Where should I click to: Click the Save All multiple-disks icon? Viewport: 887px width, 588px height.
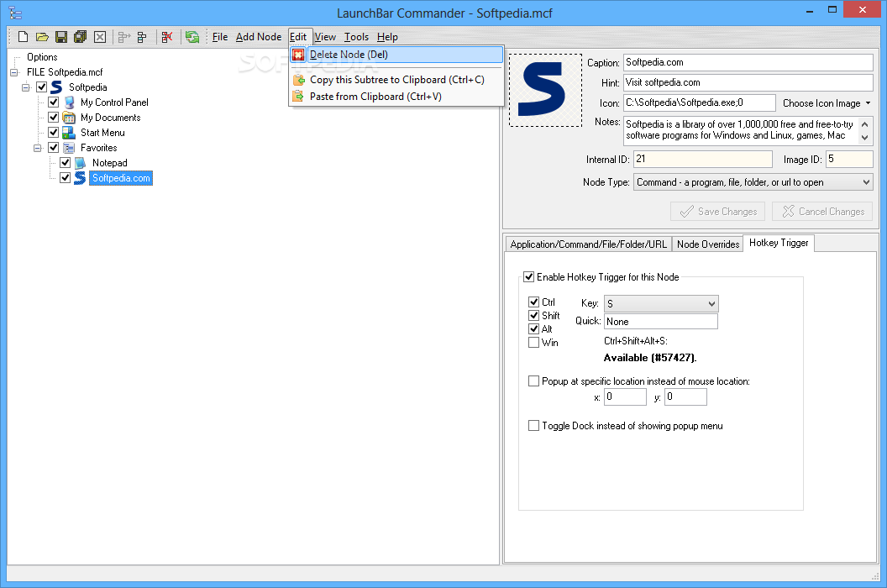click(81, 37)
